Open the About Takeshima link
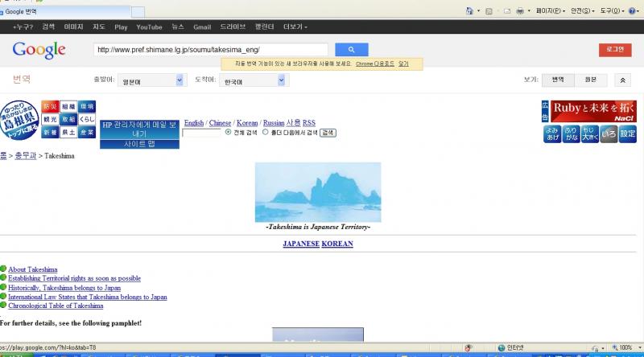This screenshot has height=357, width=644. (33, 269)
